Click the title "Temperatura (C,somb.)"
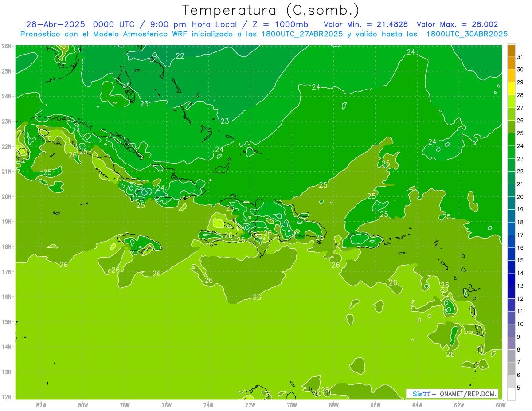532x411 pixels. pos(271,10)
